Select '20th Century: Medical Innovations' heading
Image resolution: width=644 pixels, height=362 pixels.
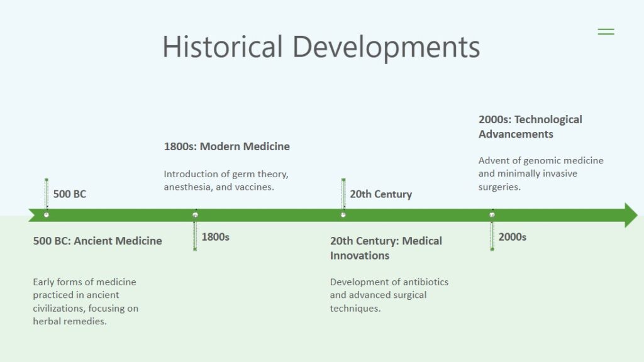386,248
